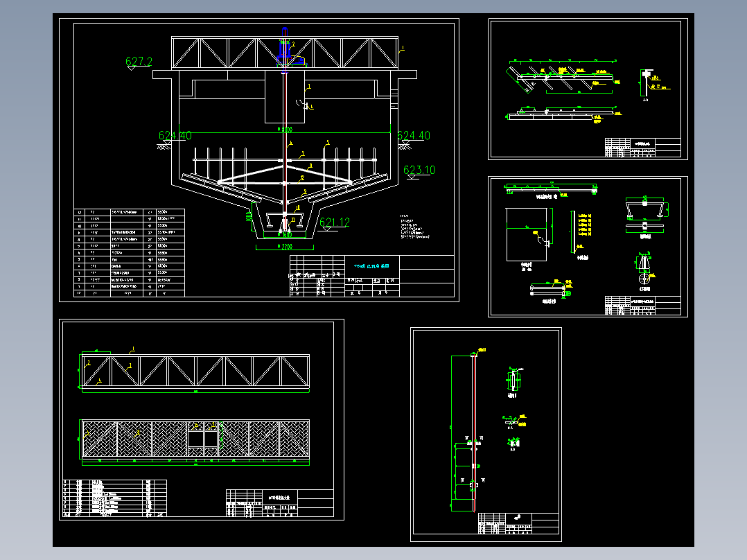747x560 pixels.
Task: Click the 627.2 elevation label
Action: [x=139, y=62]
